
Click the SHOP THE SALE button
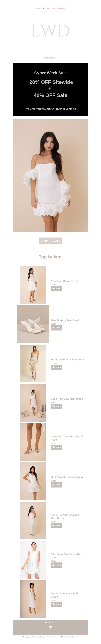[x=50, y=241]
